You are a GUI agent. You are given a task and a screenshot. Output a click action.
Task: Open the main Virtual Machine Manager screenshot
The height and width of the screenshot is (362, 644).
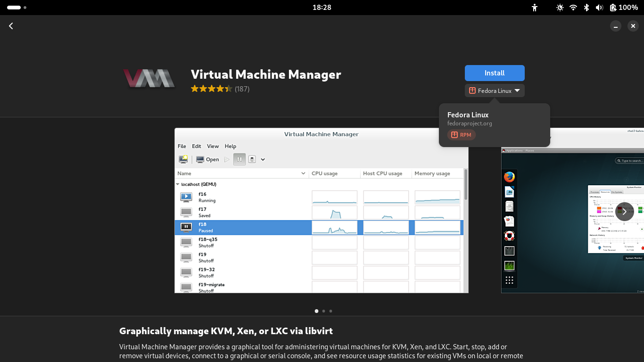(x=322, y=210)
